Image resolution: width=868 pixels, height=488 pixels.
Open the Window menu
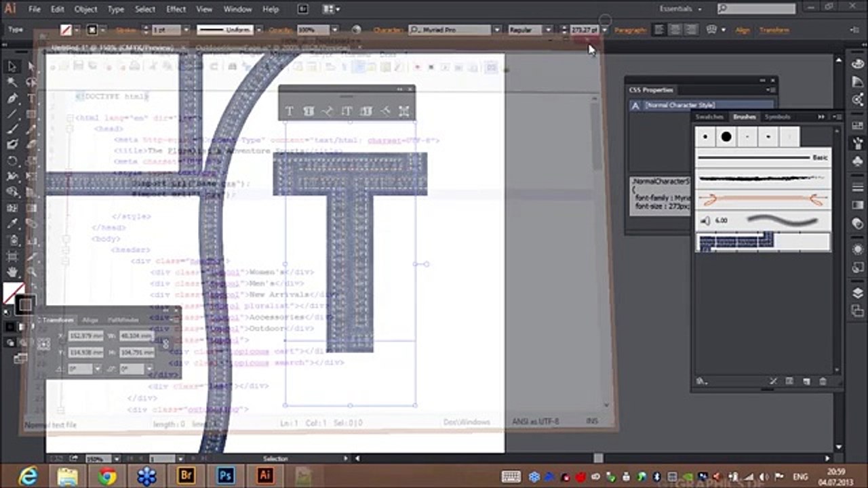click(237, 9)
